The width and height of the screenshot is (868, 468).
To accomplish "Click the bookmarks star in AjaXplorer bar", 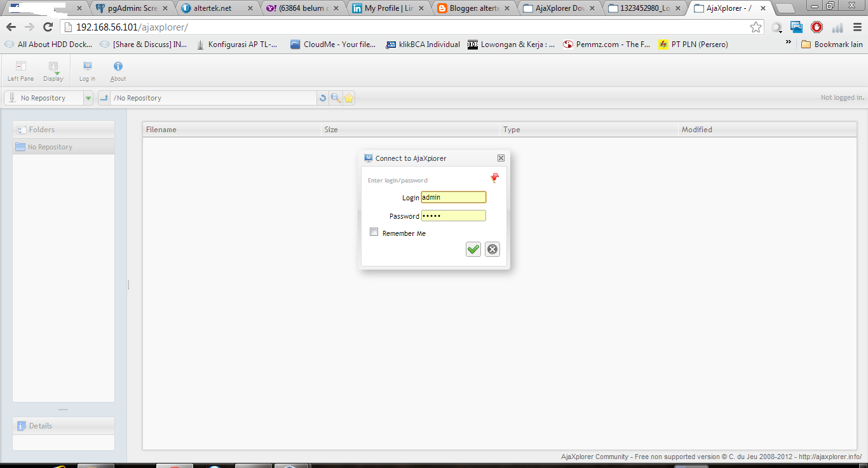I will pos(349,98).
